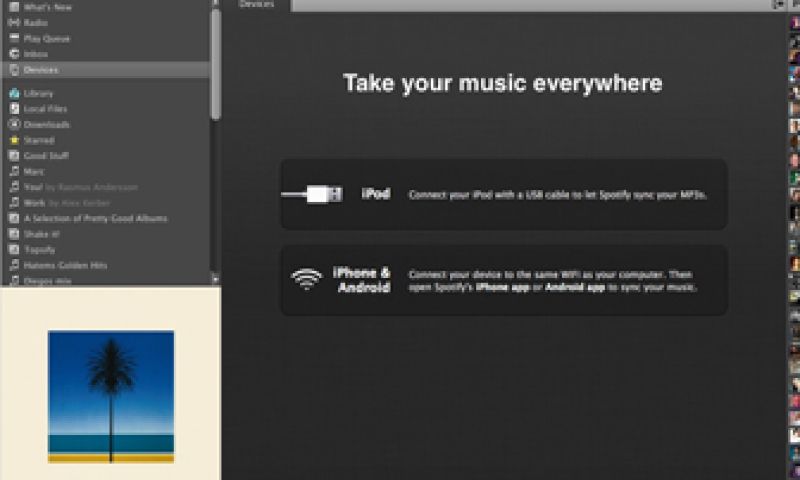This screenshot has height=480, width=800.
Task: Open the Work playlist
Action: (x=67, y=203)
